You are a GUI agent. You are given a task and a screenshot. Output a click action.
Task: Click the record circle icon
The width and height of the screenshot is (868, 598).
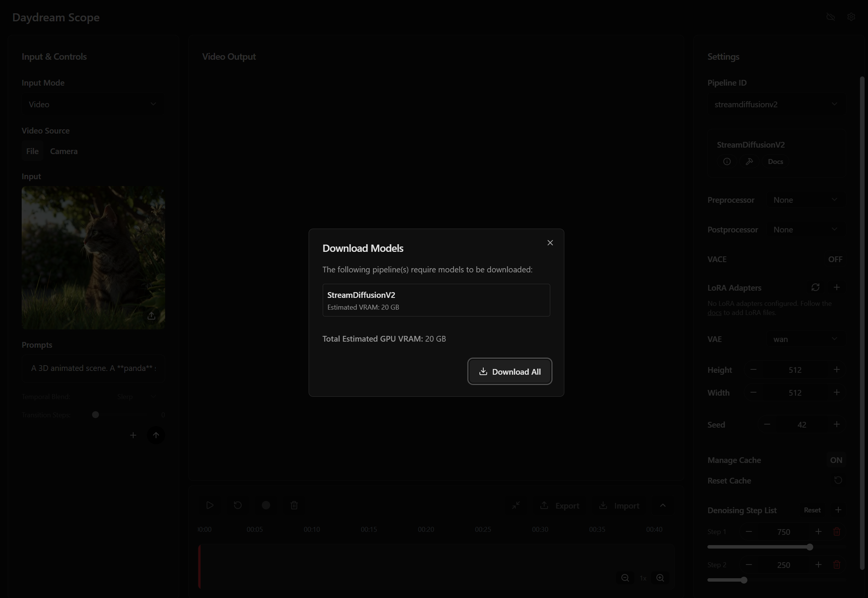tap(266, 505)
